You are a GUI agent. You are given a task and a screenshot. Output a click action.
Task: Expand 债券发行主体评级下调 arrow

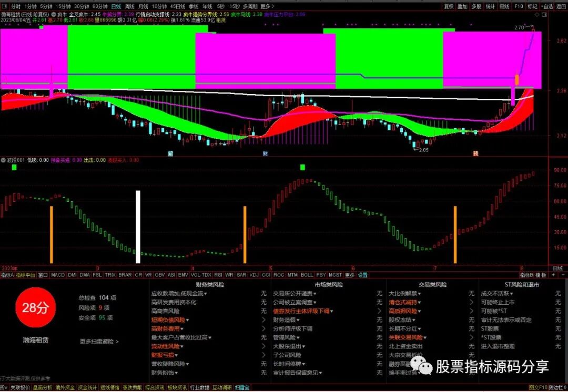[379, 311]
